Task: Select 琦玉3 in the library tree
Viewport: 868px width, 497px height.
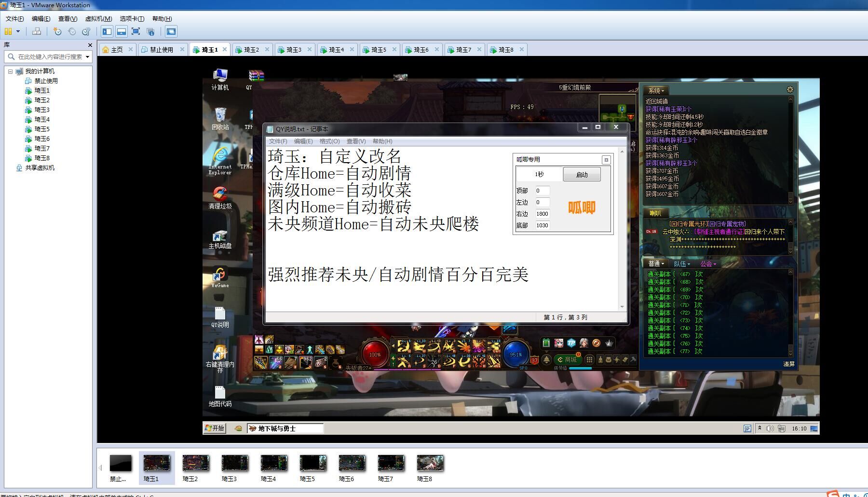Action: click(42, 110)
